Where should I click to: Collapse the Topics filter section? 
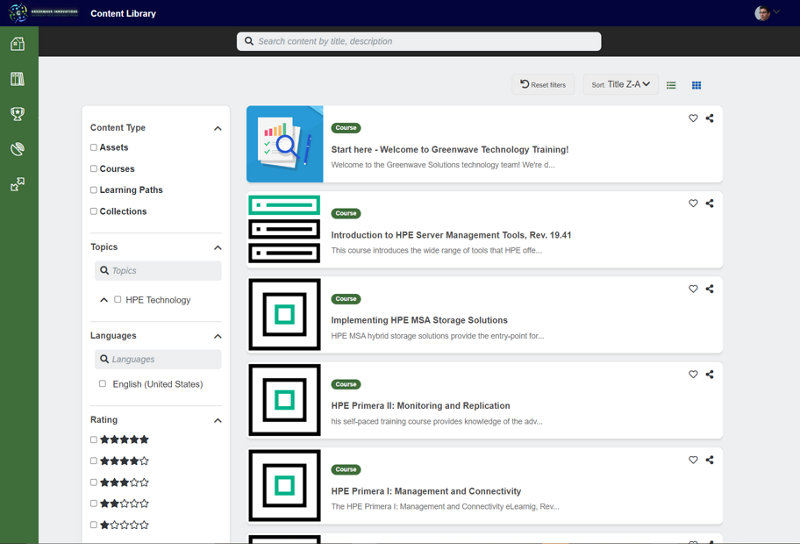218,248
